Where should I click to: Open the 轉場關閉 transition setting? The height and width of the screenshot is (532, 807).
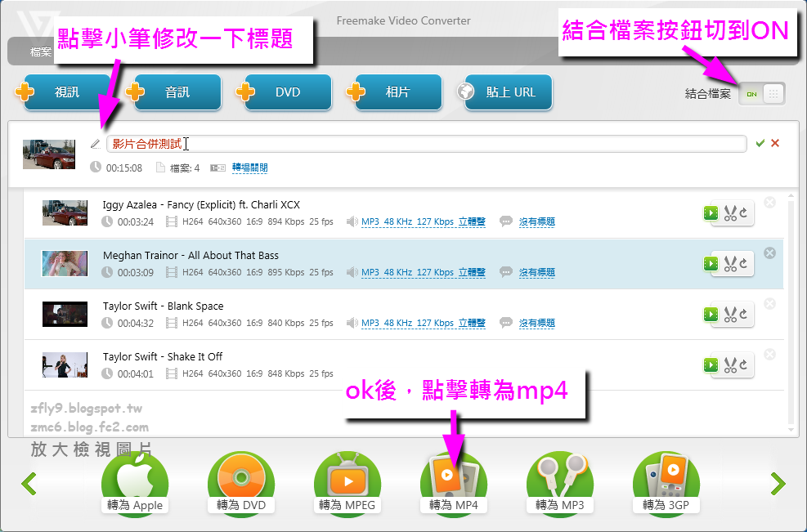point(249,168)
